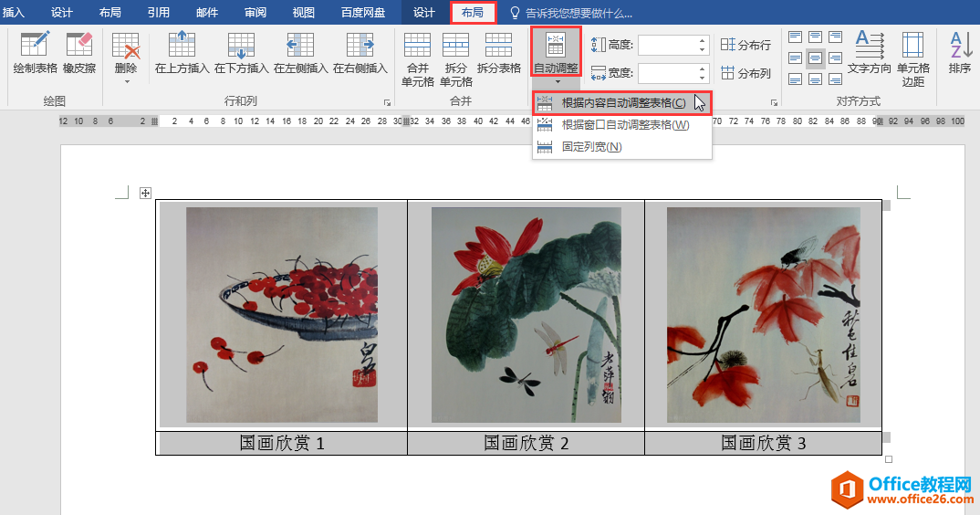The image size is (980, 515).
Task: Open the Baidu Netdisk (百度网盘) tab
Action: click(x=363, y=13)
